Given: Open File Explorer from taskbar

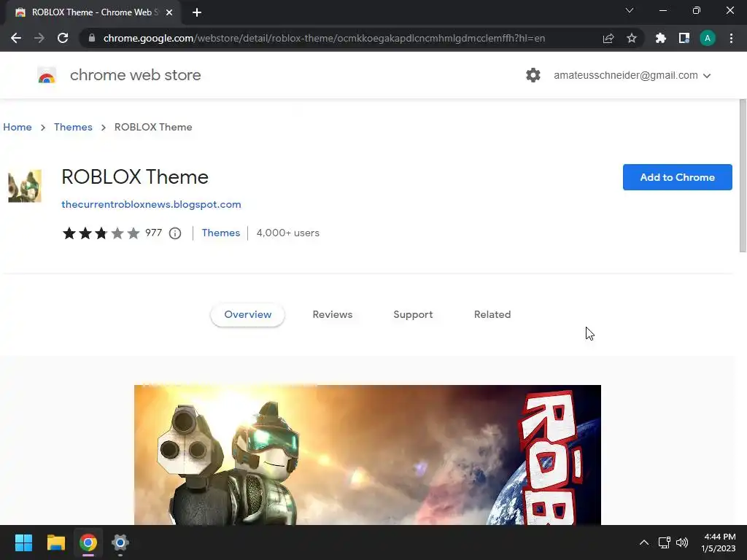Looking at the screenshot, I should pyautogui.click(x=55, y=542).
